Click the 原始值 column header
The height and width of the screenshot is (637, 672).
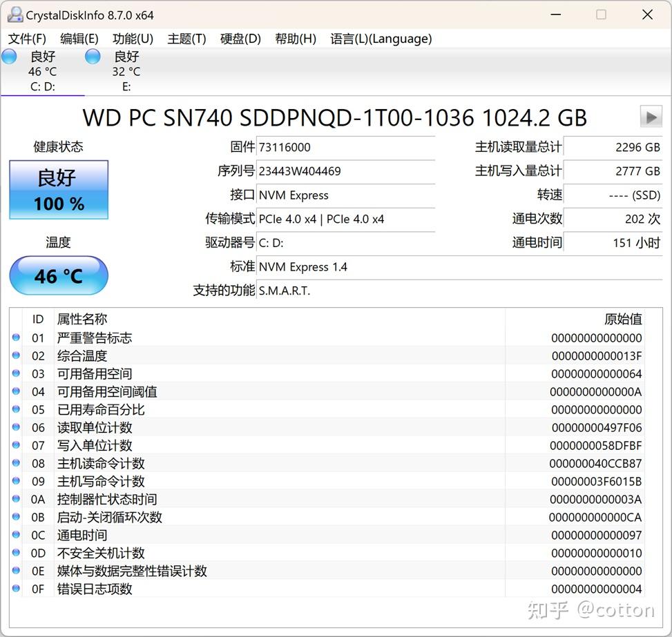click(x=575, y=319)
